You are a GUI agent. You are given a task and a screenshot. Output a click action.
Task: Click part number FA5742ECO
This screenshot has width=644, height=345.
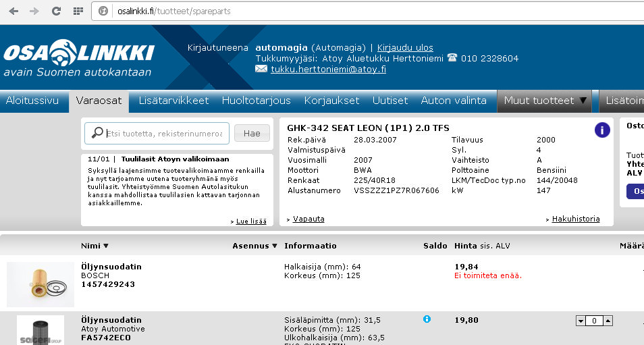106,338
